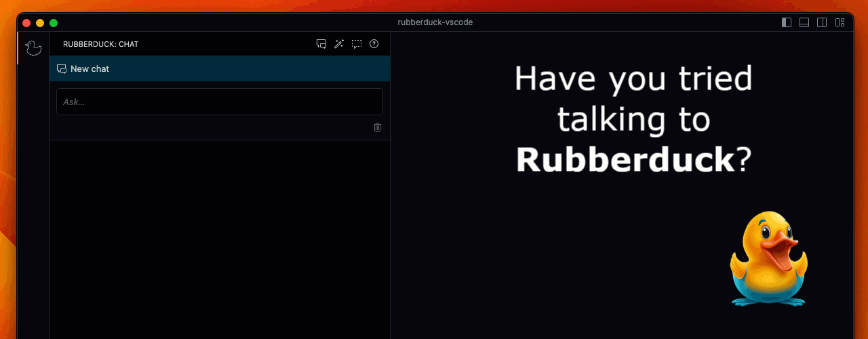Focus the Ask... input field
Screen dimensions: 868x339
tap(220, 102)
